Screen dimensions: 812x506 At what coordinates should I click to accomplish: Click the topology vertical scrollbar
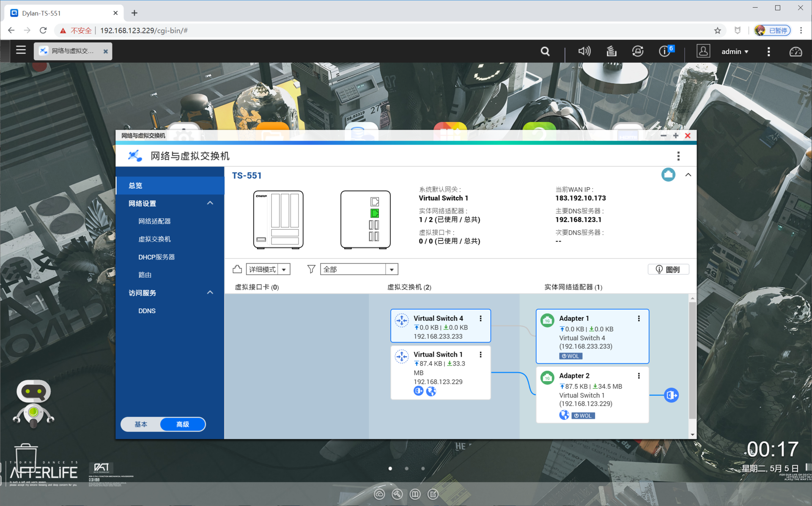click(692, 360)
